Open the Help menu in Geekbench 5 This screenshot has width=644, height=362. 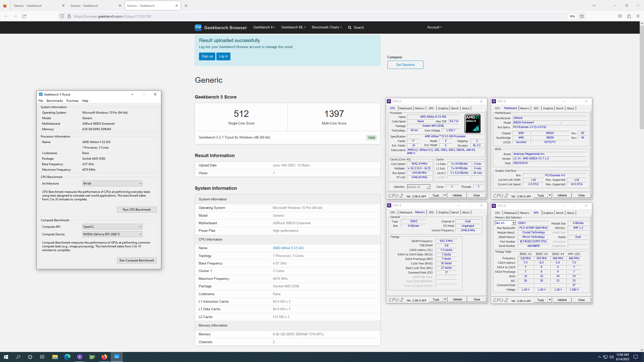point(85,101)
